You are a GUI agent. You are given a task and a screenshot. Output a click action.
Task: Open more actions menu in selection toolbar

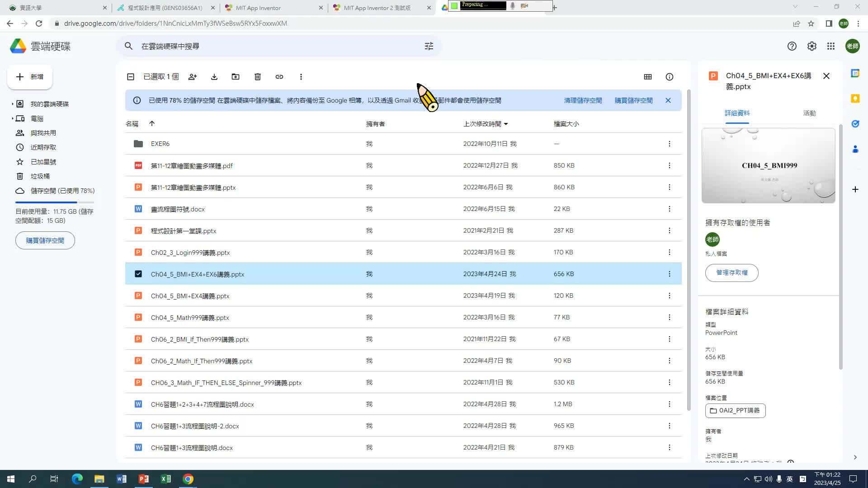click(301, 77)
